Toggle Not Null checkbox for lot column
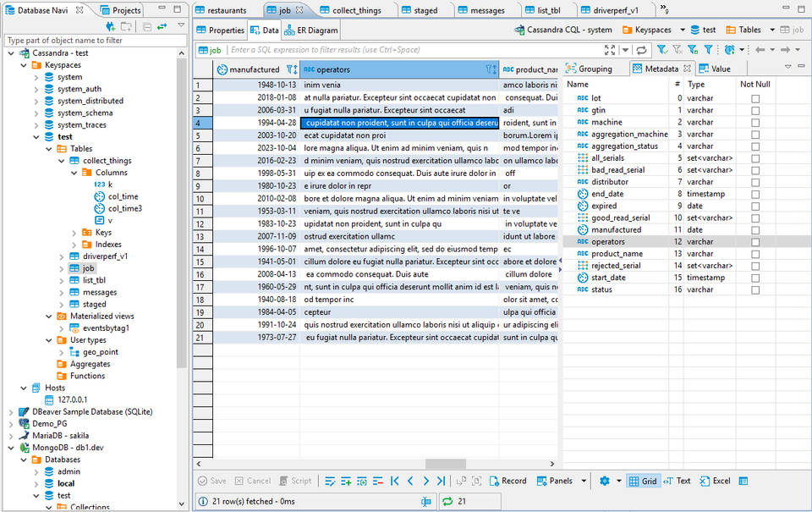 (755, 99)
